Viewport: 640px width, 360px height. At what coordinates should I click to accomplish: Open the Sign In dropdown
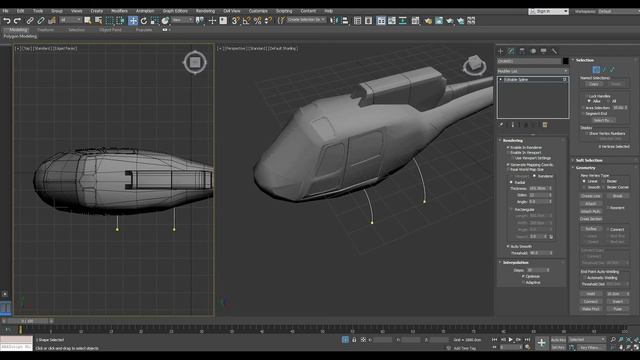pos(549,11)
